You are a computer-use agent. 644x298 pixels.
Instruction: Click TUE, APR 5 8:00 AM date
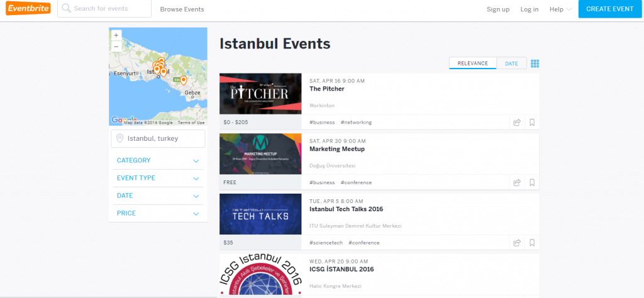pos(336,201)
